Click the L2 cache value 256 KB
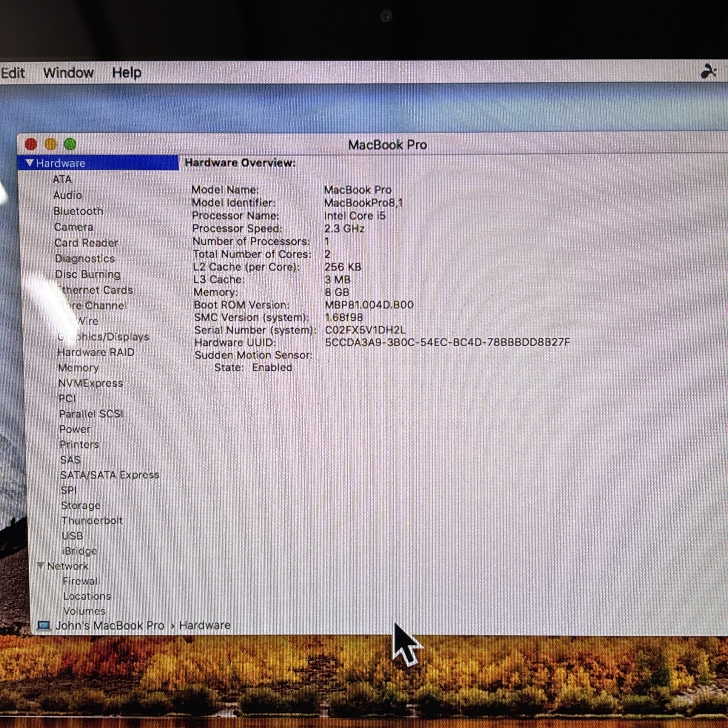This screenshot has height=728, width=728. pyautogui.click(x=343, y=267)
